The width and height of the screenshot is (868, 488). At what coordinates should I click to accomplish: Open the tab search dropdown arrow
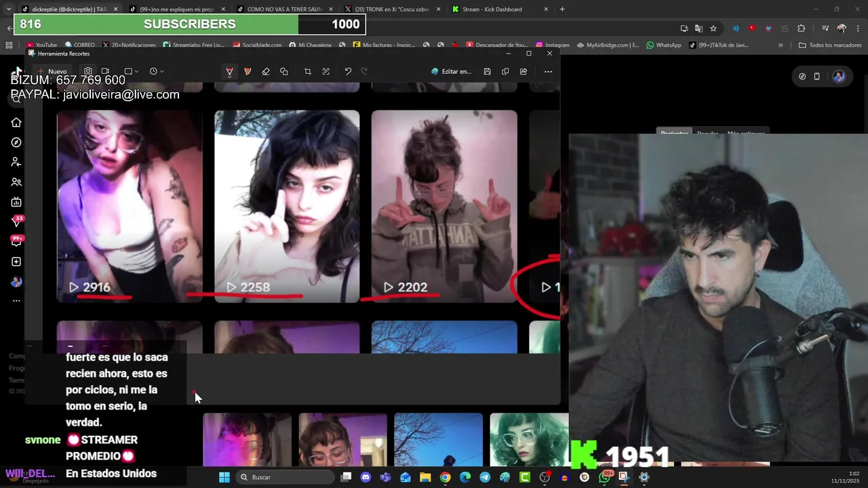point(8,9)
